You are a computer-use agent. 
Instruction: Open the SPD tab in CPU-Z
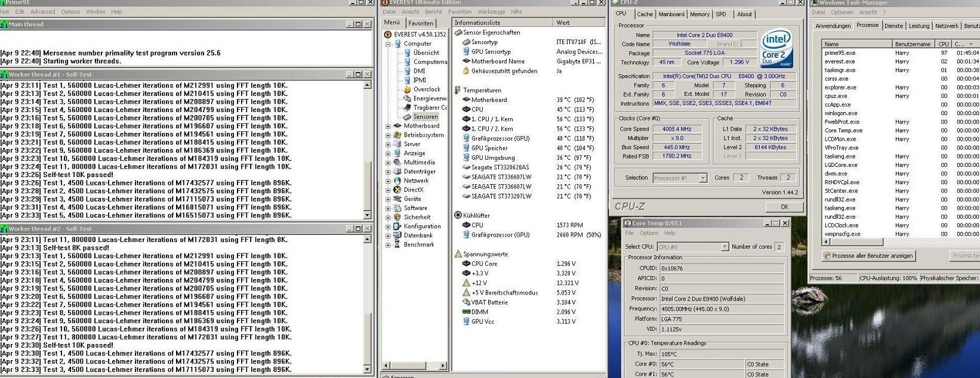coord(721,14)
